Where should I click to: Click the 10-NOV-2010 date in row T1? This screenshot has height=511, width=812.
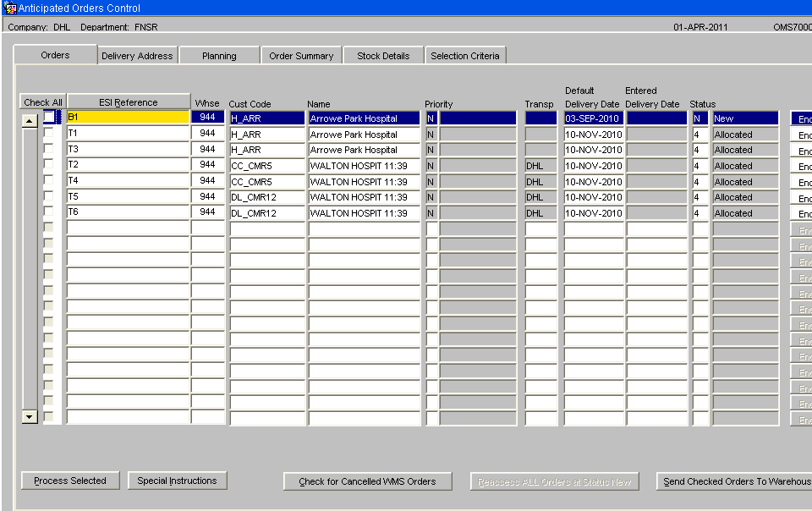[x=594, y=135]
